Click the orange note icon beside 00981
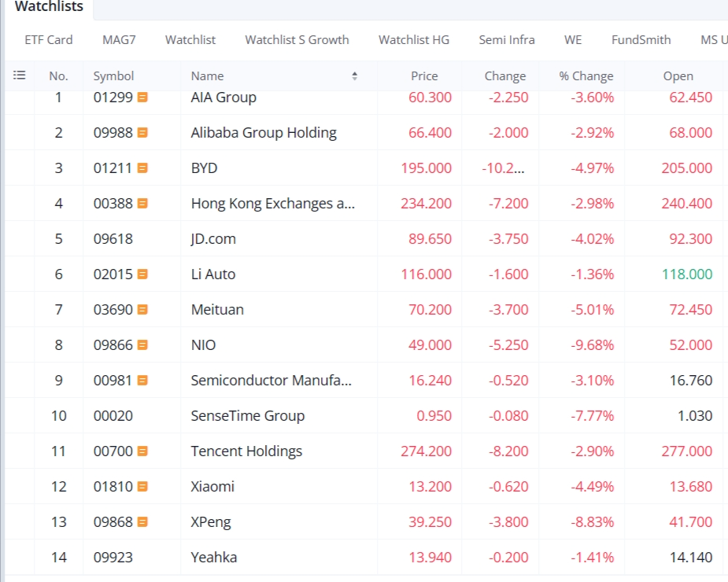The height and width of the screenshot is (582, 728). point(142,381)
